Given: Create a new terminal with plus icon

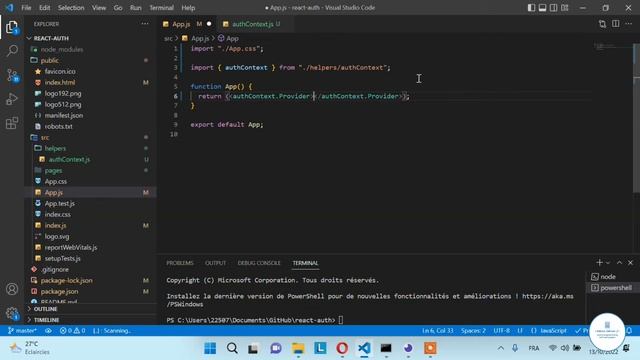Looking at the screenshot, I should [x=599, y=262].
